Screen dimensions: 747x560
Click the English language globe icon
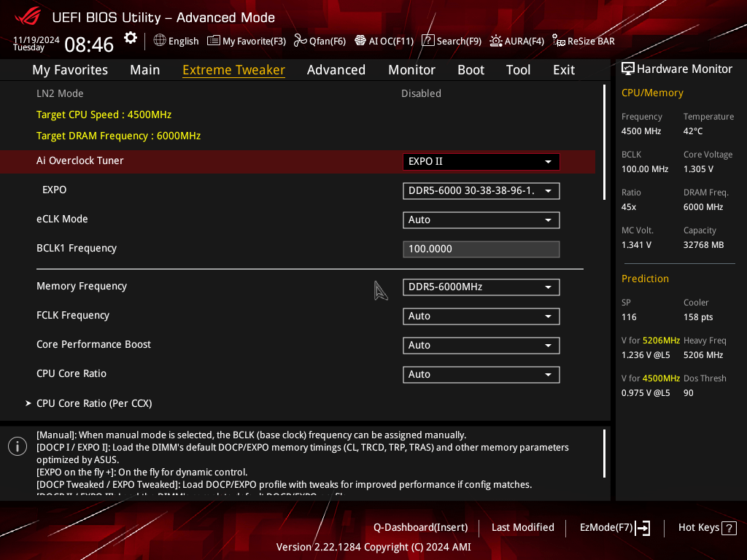point(160,41)
